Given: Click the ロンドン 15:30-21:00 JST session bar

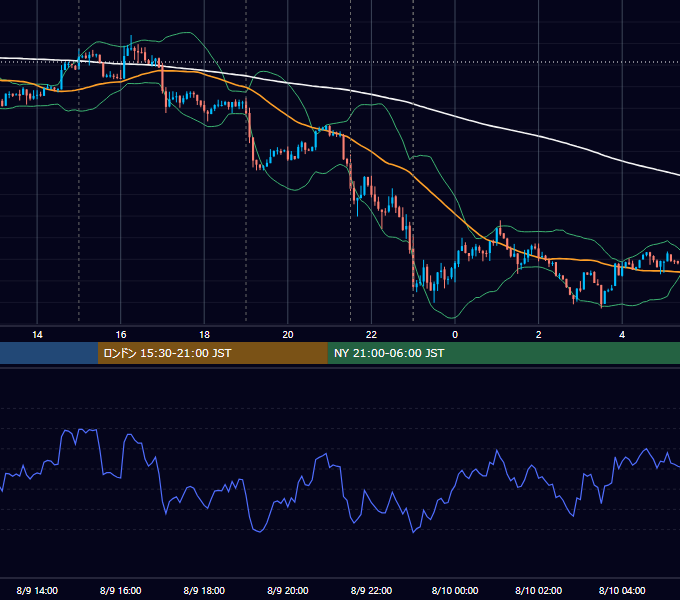Looking at the screenshot, I should click(x=212, y=353).
